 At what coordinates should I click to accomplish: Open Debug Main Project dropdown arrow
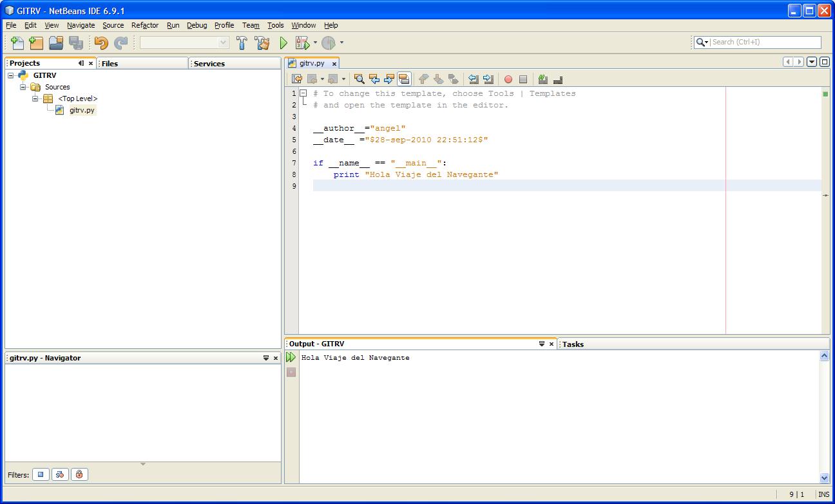point(315,42)
